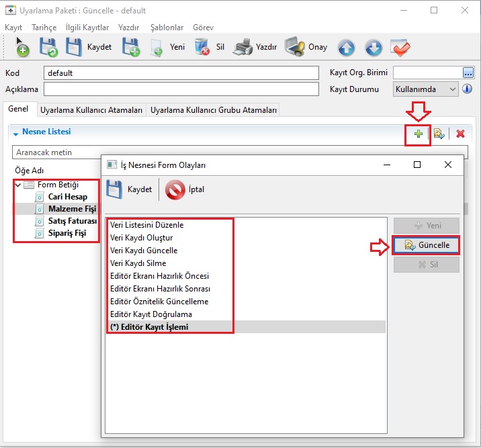Click the red X icon in Nesne Listesi

pos(460,134)
